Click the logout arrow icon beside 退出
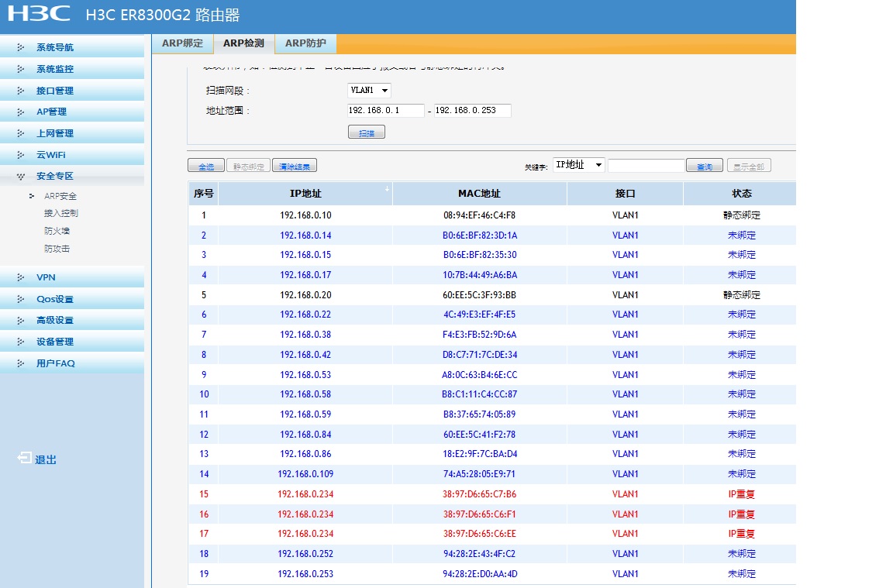Screen dimensions: 893x588 point(24,459)
